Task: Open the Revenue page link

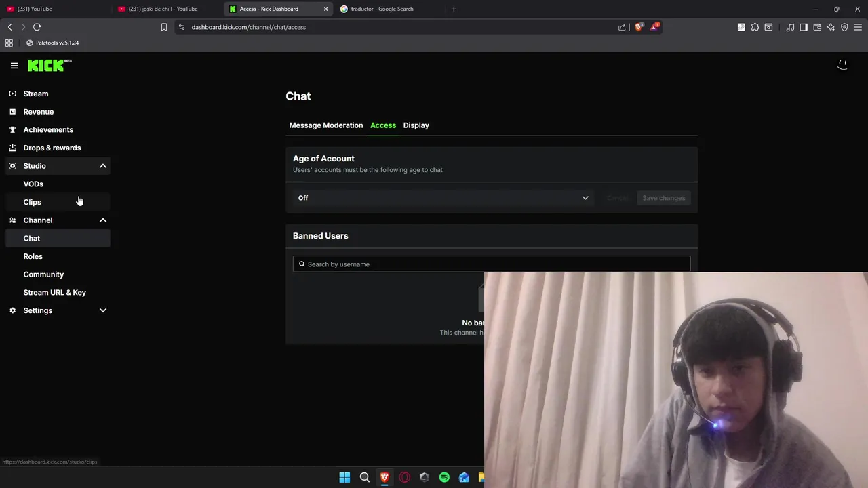Action: [x=39, y=112]
